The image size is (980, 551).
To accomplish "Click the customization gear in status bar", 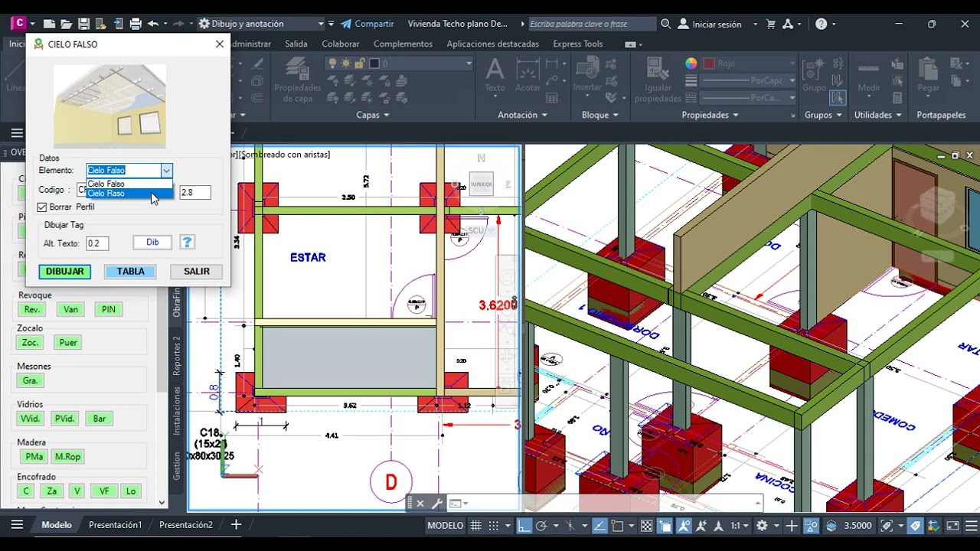I will coord(762,526).
